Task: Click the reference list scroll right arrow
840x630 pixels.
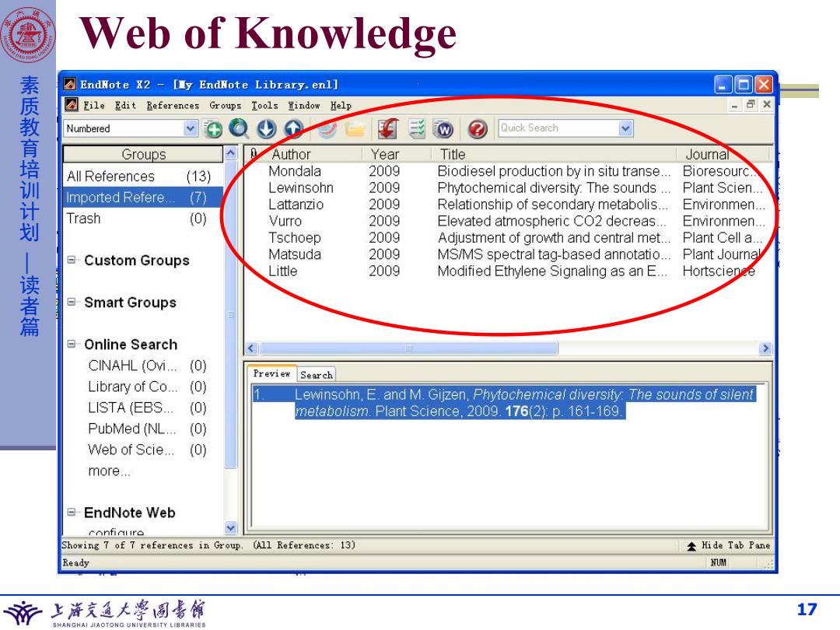Action: pos(765,348)
